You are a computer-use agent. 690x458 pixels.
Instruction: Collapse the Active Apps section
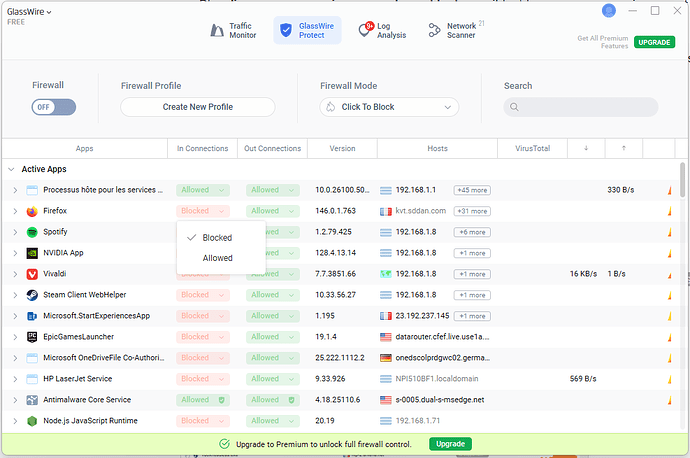[x=12, y=169]
